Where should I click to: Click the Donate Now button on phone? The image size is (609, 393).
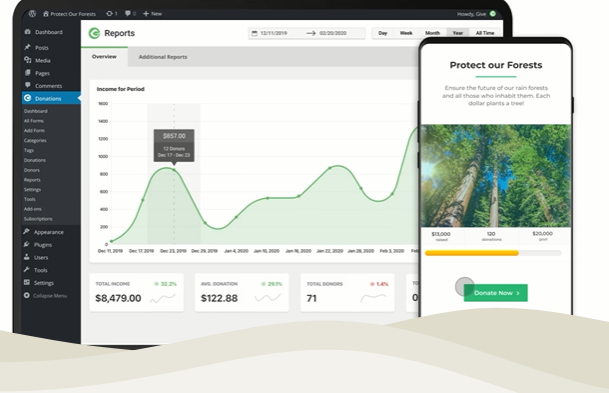pyautogui.click(x=496, y=293)
